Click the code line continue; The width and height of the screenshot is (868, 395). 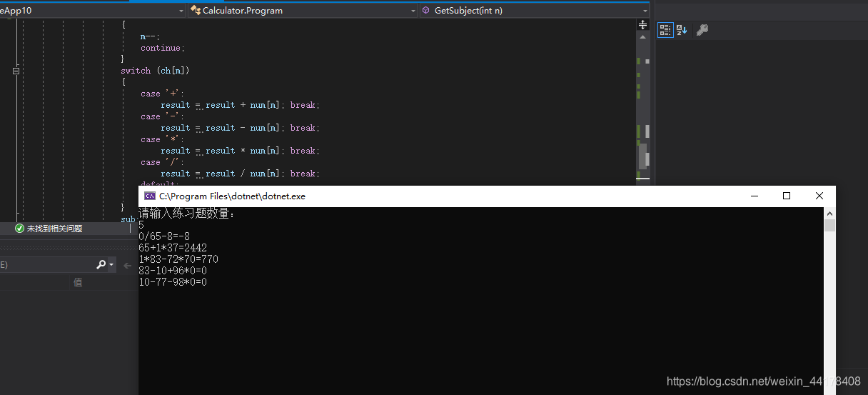[162, 48]
